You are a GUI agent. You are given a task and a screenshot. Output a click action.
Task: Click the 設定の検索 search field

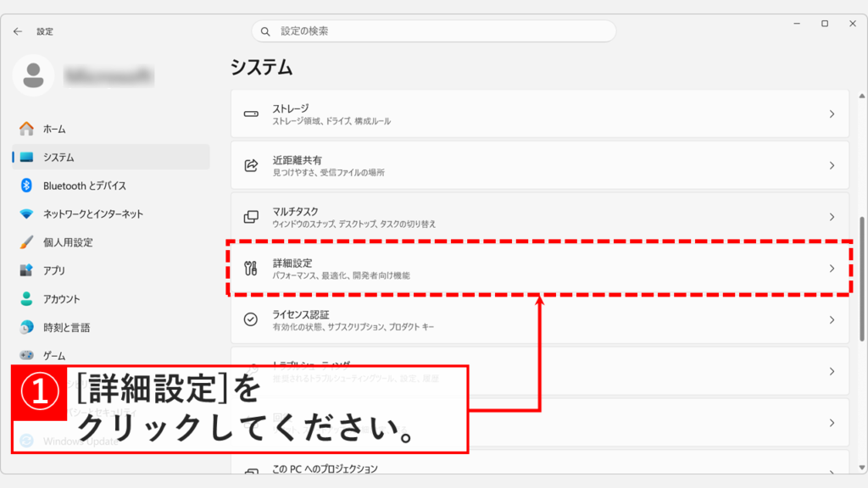coord(433,31)
